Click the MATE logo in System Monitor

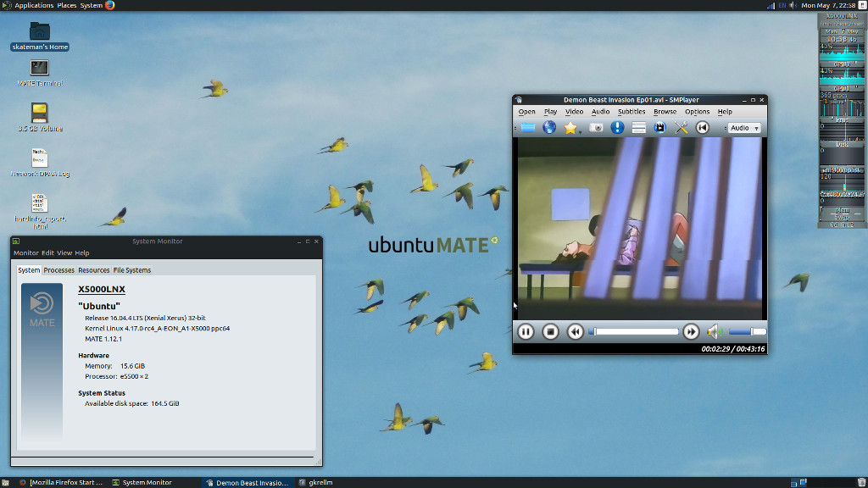42,310
